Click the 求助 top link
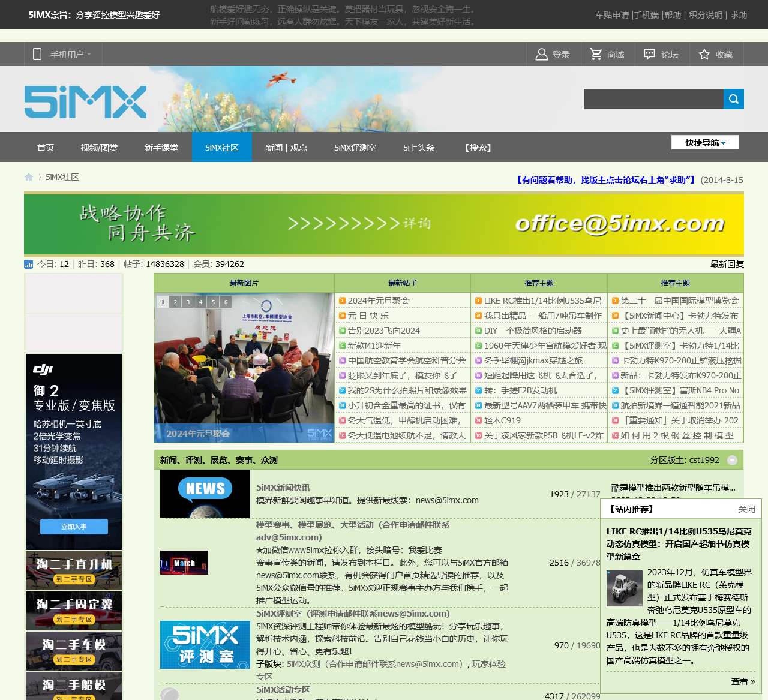768x700 pixels. 739,15
